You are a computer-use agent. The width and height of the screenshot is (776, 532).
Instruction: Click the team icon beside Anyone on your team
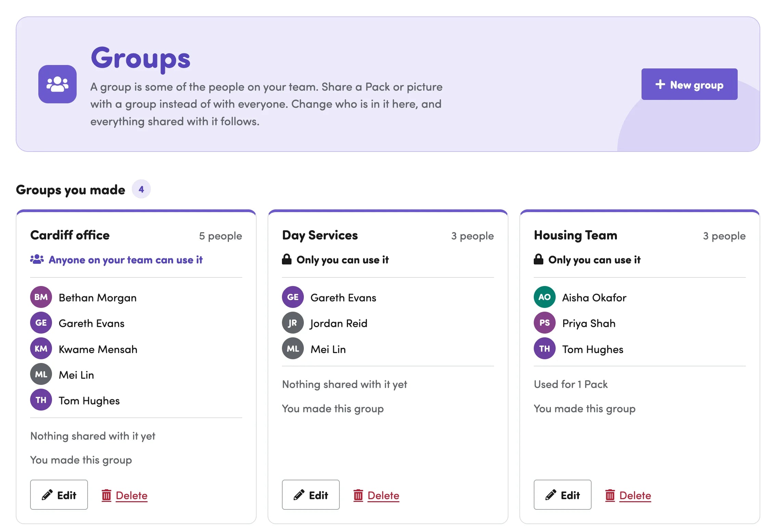37,259
